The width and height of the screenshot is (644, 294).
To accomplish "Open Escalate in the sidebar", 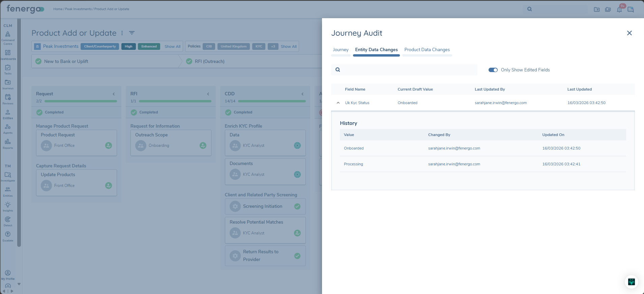I will (x=8, y=236).
